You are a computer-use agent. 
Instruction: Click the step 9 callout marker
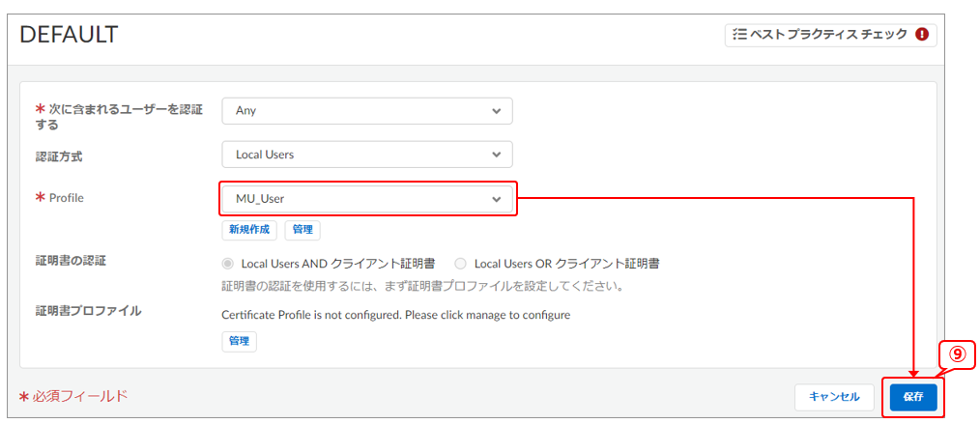[956, 354]
